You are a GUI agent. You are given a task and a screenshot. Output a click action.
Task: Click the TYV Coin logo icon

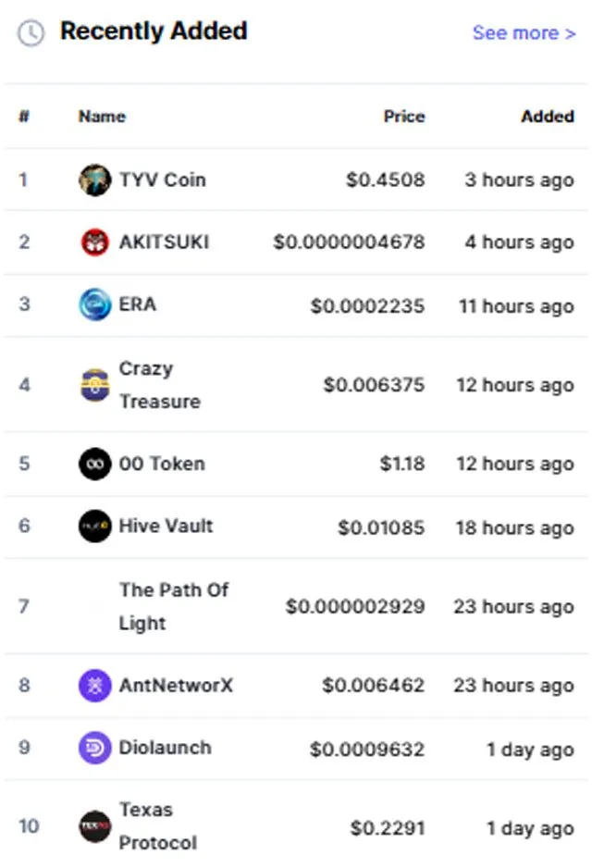tap(94, 180)
